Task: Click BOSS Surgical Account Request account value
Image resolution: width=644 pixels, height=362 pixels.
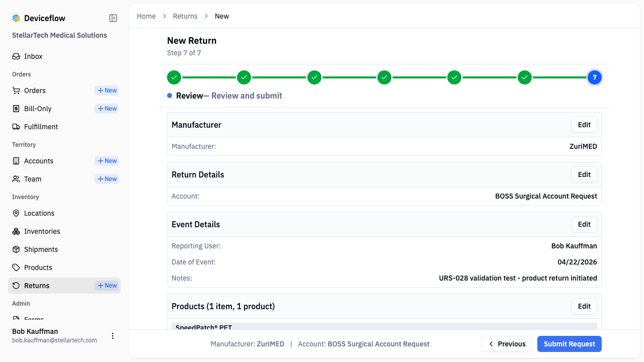Action: click(x=546, y=196)
